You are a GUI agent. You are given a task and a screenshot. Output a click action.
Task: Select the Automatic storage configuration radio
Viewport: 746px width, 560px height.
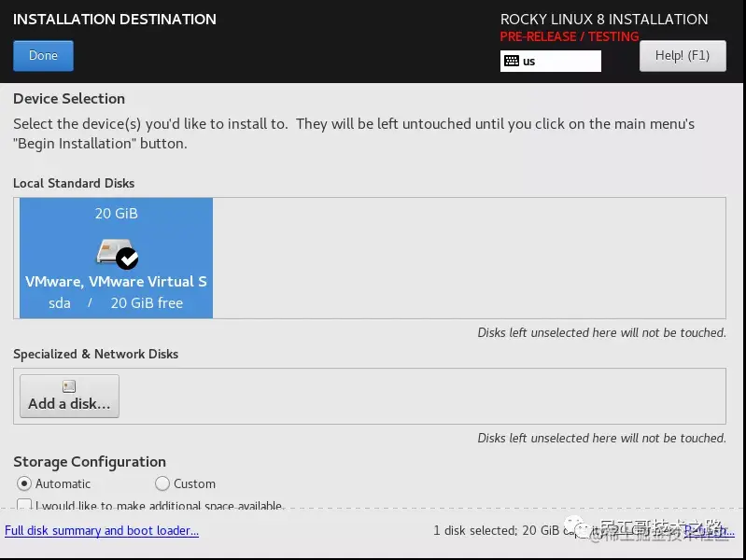[x=23, y=483]
